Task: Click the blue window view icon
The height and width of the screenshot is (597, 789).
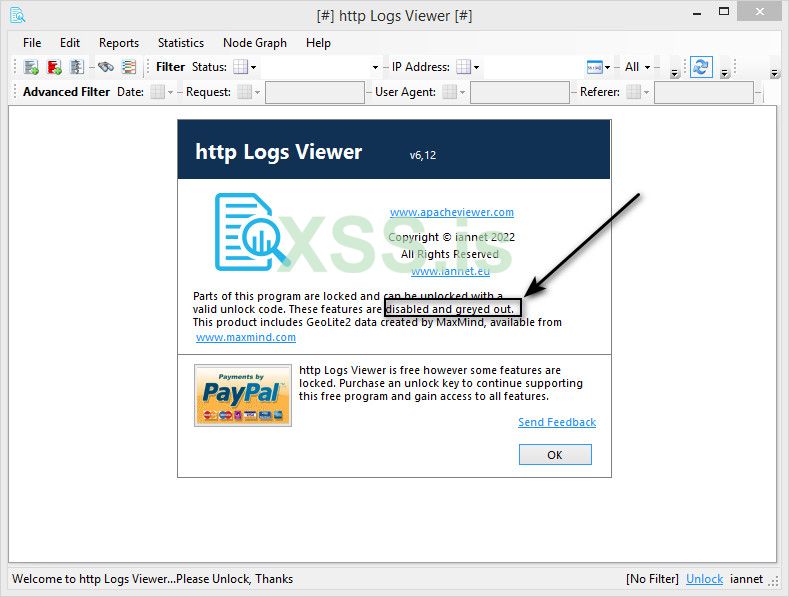Action: 595,67
